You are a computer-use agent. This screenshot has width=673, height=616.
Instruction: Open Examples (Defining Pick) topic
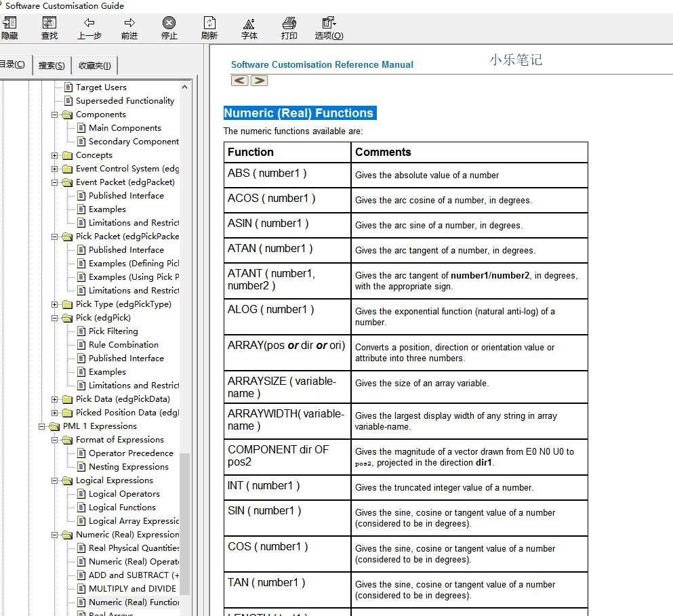(134, 264)
